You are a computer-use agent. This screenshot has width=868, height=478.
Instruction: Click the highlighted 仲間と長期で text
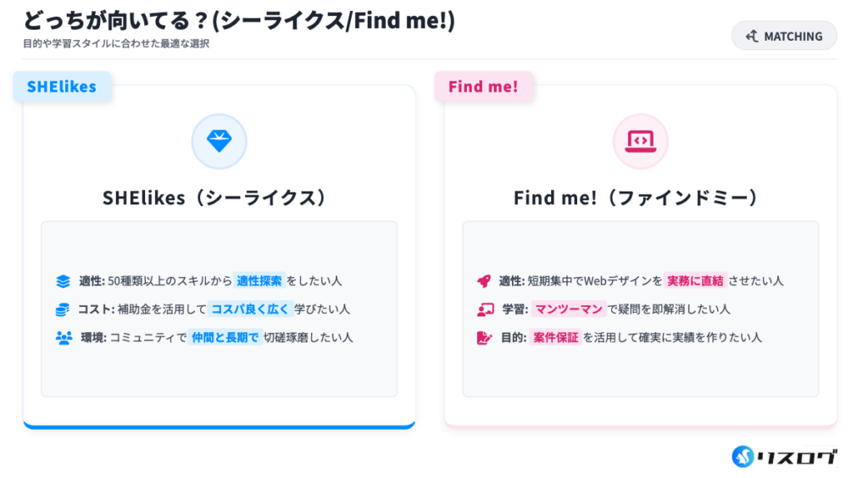[x=225, y=337]
